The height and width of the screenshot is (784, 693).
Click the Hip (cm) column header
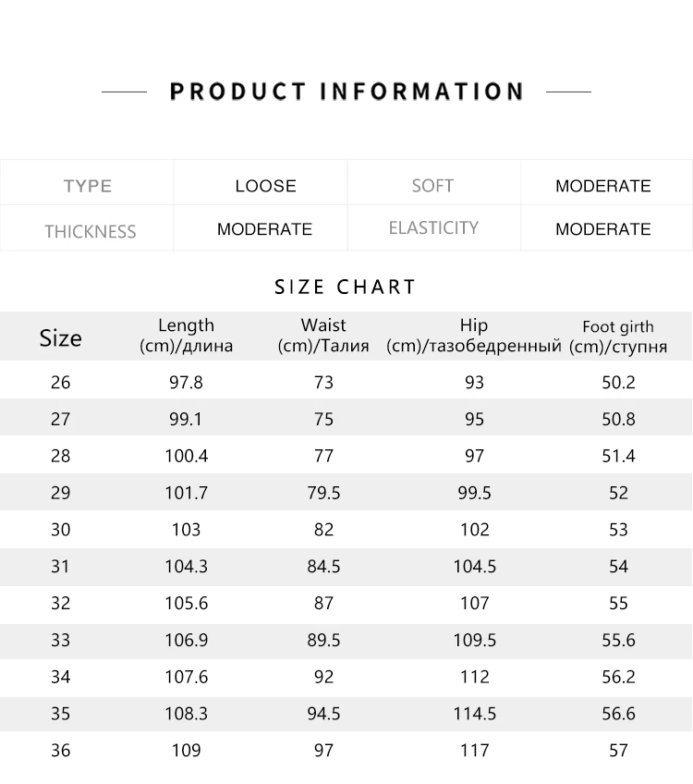point(474,336)
